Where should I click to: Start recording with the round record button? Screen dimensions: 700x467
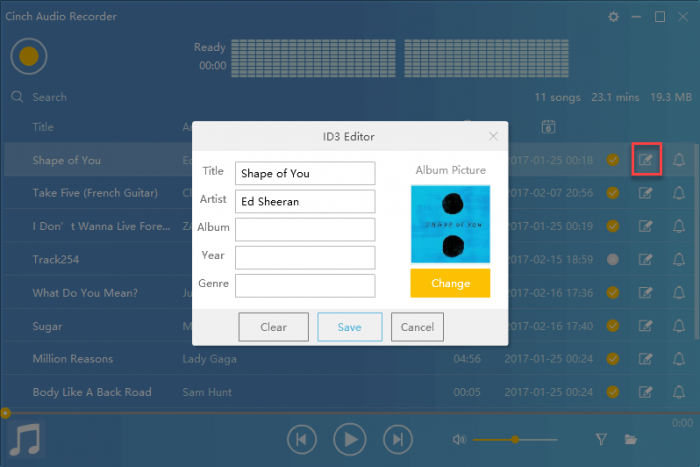point(29,56)
